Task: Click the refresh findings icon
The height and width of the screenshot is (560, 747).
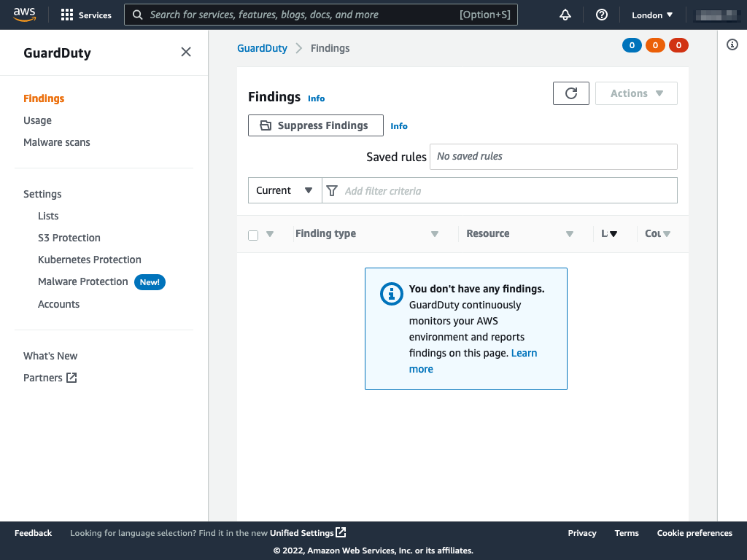Action: coord(571,93)
